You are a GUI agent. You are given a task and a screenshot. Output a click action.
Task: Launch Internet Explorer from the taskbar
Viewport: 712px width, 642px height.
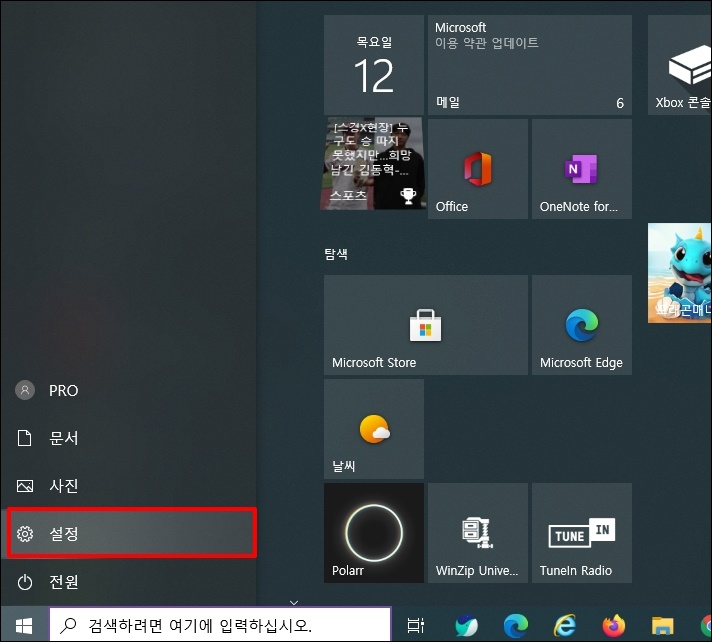tap(564, 626)
